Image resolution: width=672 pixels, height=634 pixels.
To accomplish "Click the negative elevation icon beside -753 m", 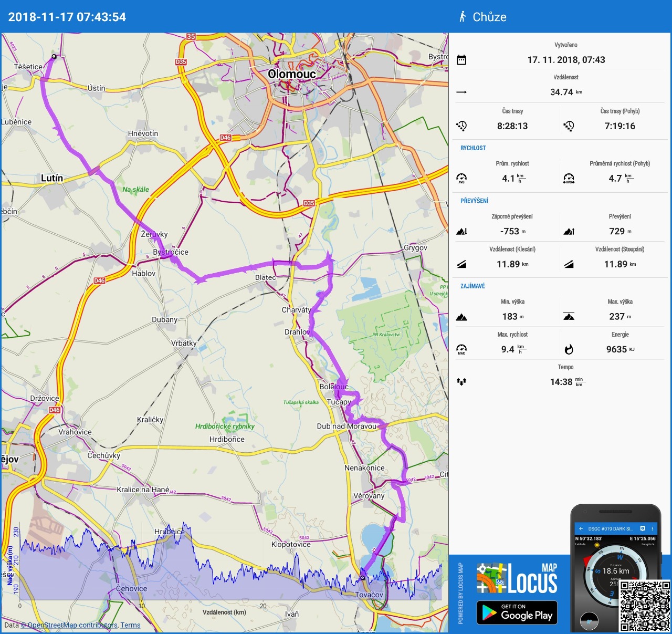I will coord(461,231).
